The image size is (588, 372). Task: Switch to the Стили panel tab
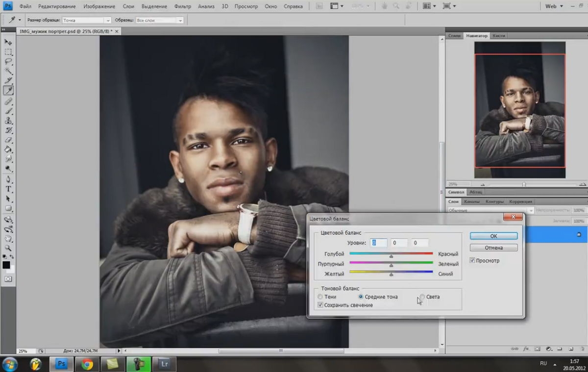pos(454,36)
